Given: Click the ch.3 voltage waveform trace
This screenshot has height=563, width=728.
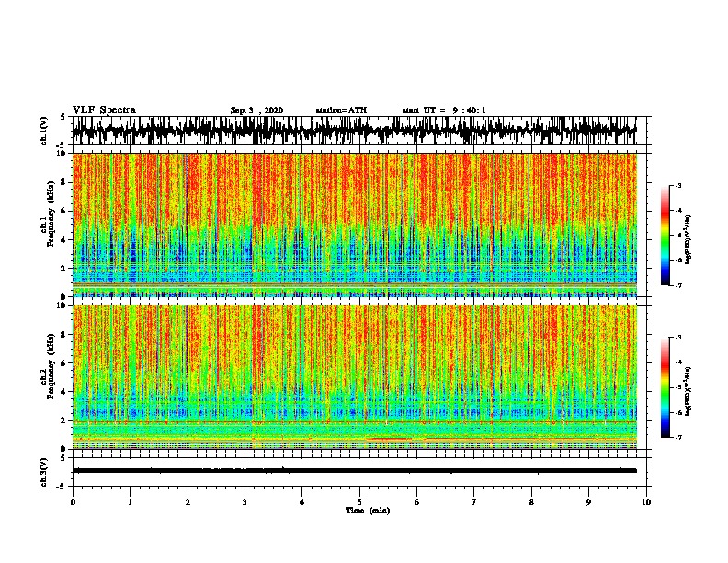Looking at the screenshot, I should point(355,471).
